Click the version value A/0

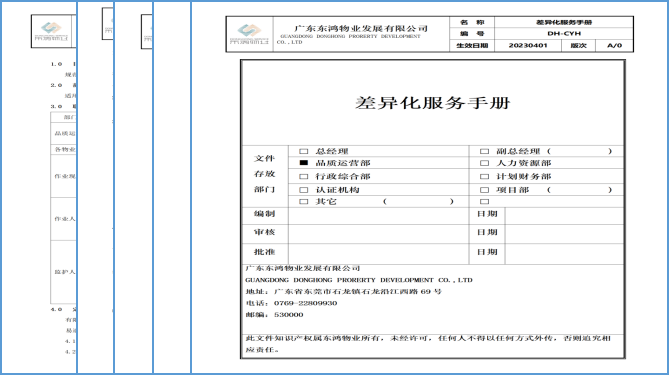pyautogui.click(x=614, y=45)
